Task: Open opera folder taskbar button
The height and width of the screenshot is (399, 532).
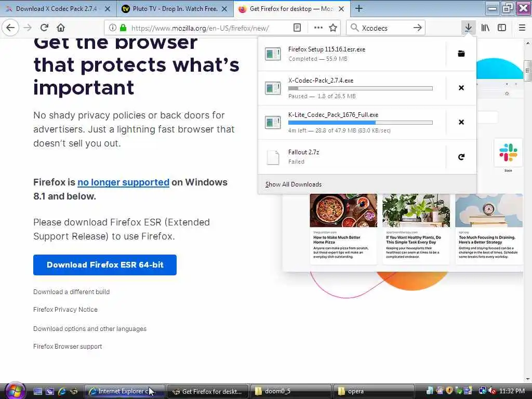Action: pyautogui.click(x=374, y=391)
